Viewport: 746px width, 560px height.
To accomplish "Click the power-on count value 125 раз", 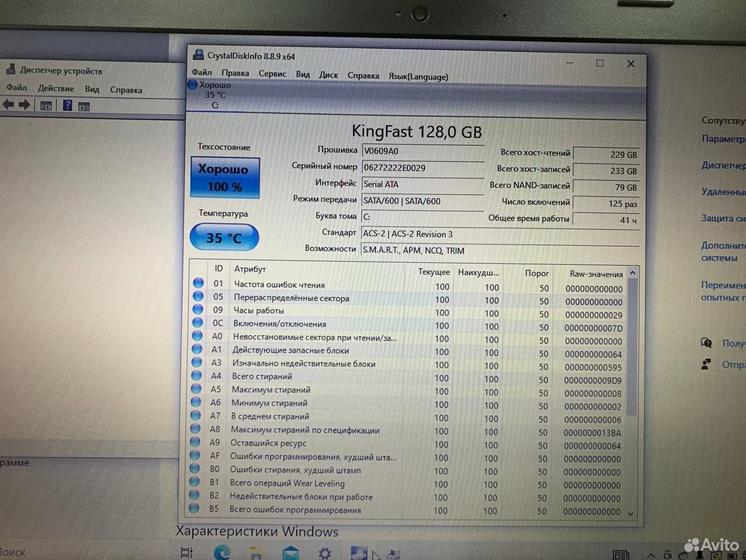I will (607, 204).
